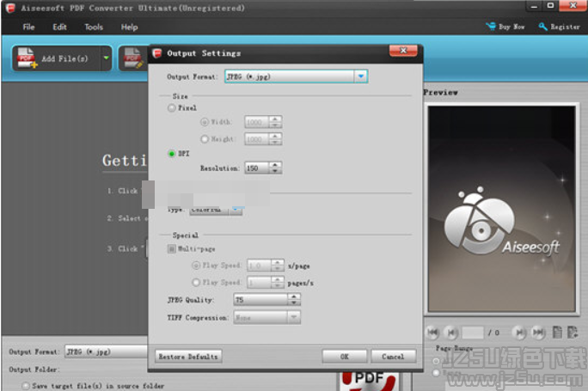The width and height of the screenshot is (588, 391).
Task: Close the Output Settings dialog
Action: (403, 51)
